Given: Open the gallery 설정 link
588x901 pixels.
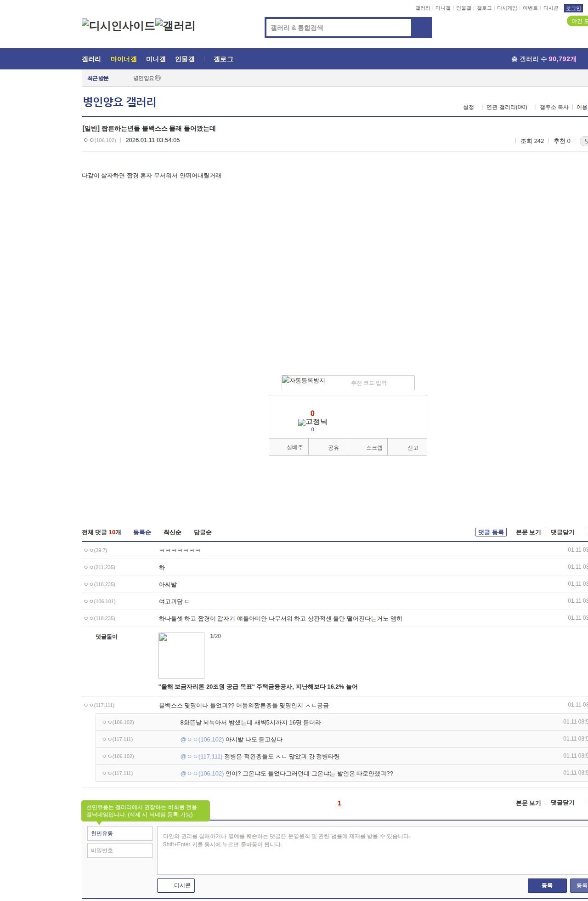Looking at the screenshot, I should pyautogui.click(x=469, y=107).
